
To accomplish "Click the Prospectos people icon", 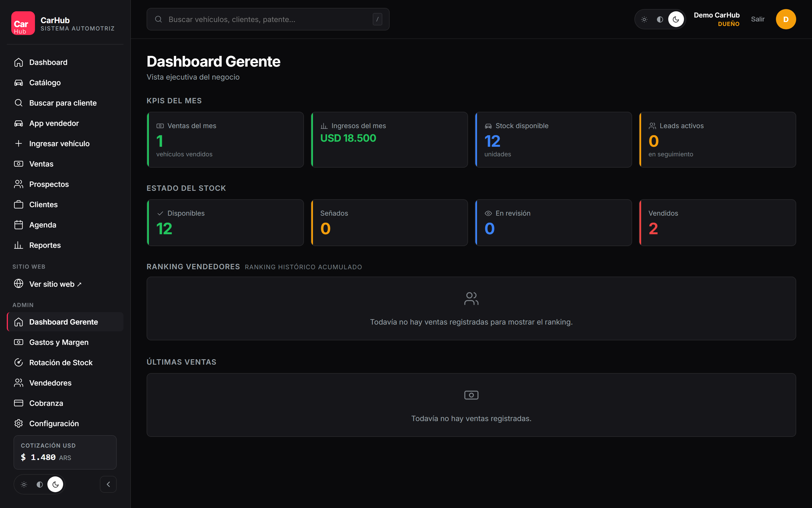I will point(18,184).
